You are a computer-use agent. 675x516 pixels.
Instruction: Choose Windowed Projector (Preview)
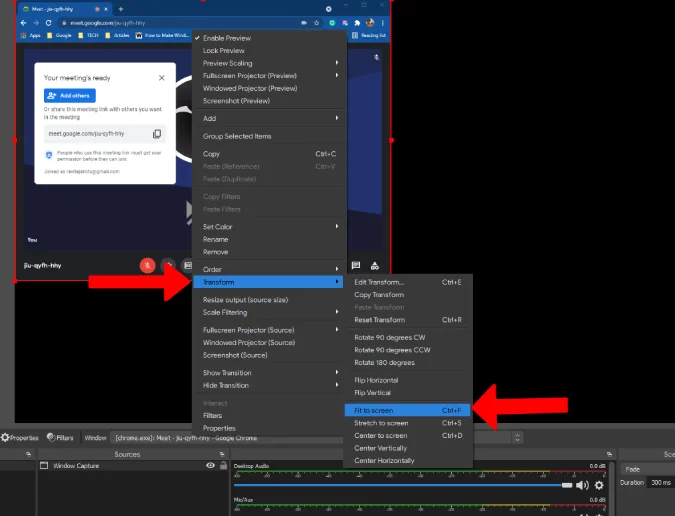pos(269,88)
